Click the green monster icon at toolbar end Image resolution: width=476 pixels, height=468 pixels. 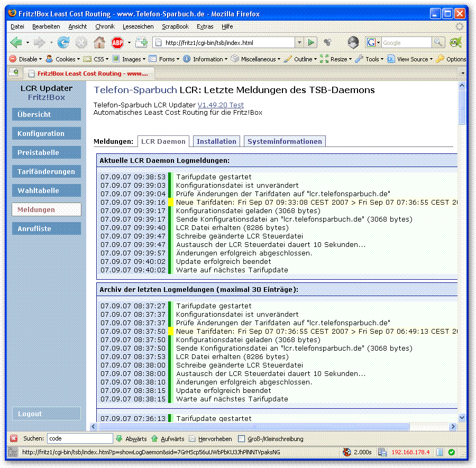456,42
